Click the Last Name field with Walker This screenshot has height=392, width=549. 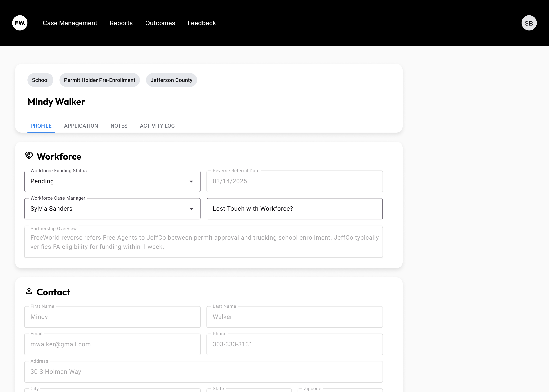[x=295, y=317]
